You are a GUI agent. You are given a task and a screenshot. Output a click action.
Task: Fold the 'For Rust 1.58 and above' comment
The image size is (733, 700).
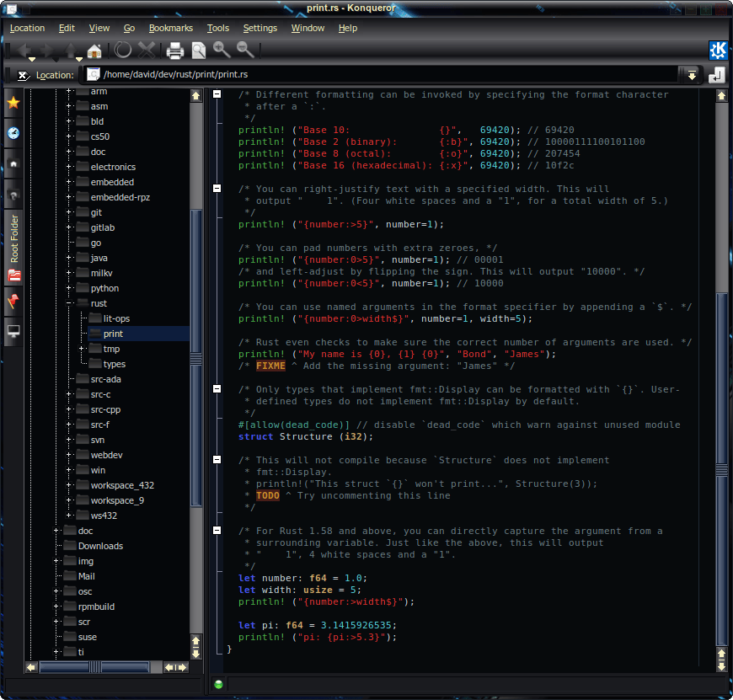(217, 531)
